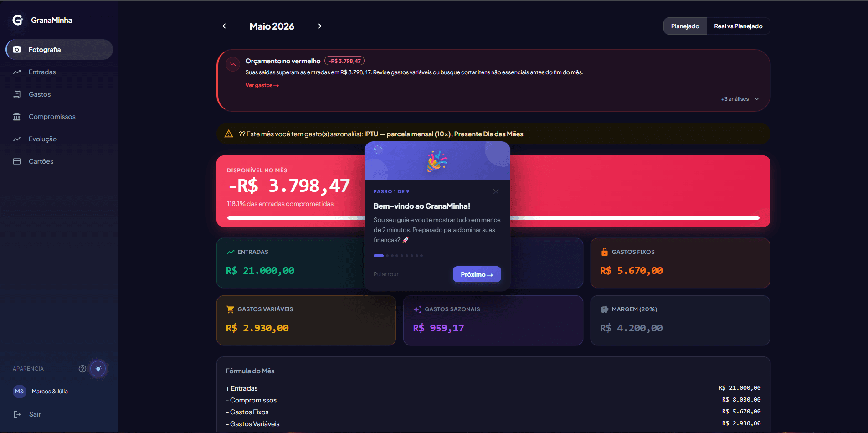Click the red downward trend alert icon
Viewport: 868px width, 433px height.
pyautogui.click(x=233, y=64)
